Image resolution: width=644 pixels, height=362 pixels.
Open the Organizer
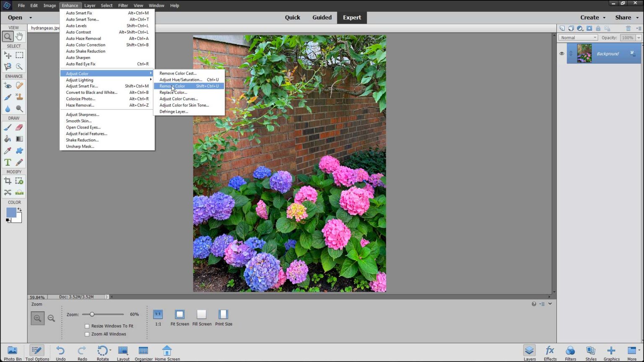click(x=143, y=352)
